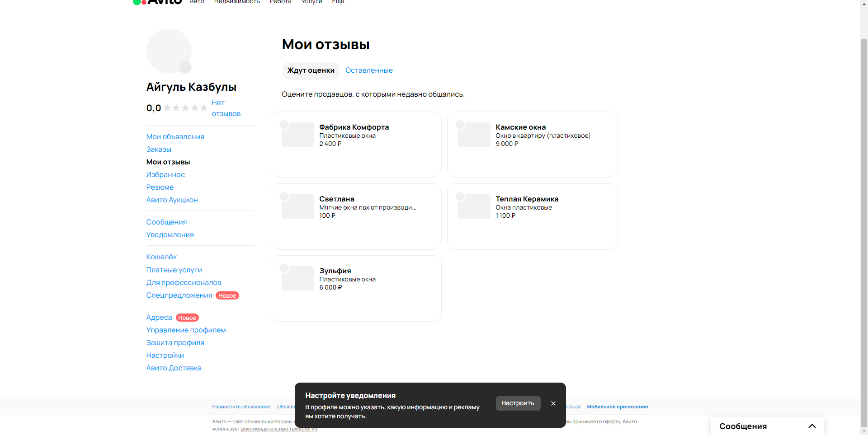Open the Камские окна seller card title
This screenshot has height=435, width=868.
(x=520, y=127)
